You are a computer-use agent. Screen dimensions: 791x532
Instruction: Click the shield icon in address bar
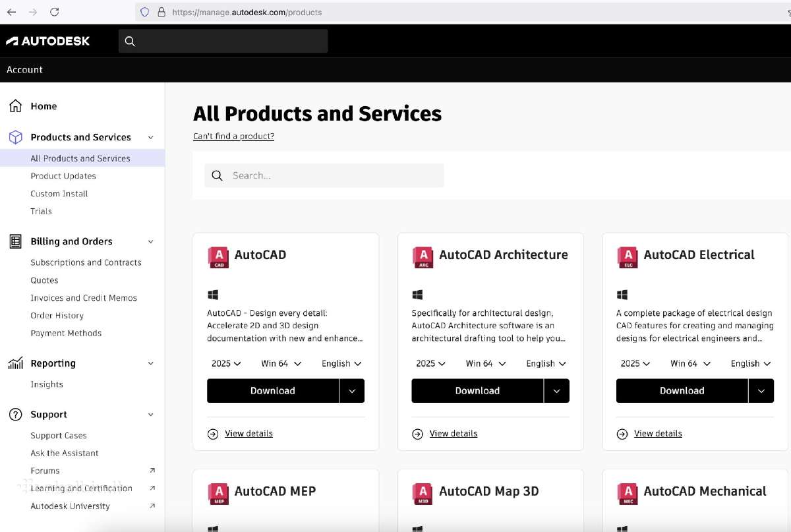click(x=145, y=12)
